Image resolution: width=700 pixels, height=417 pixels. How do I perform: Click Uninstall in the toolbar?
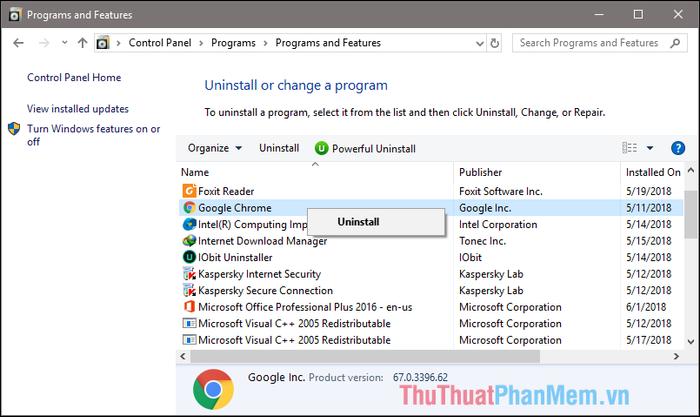coord(279,148)
